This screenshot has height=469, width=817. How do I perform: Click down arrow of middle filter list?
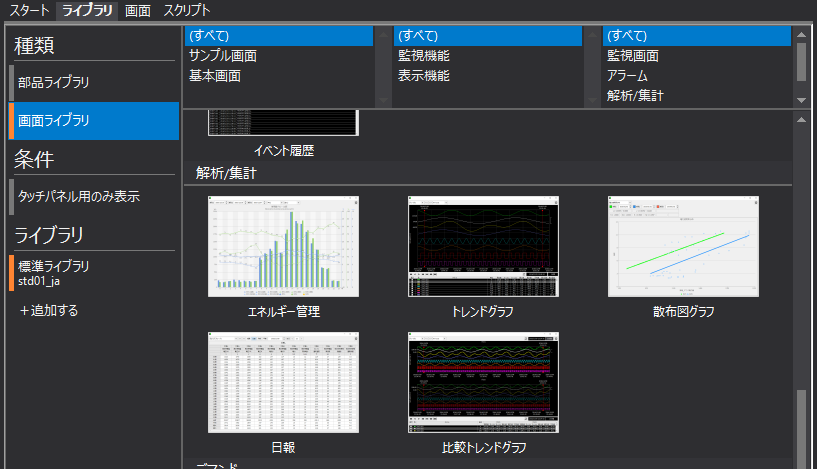pyautogui.click(x=592, y=100)
